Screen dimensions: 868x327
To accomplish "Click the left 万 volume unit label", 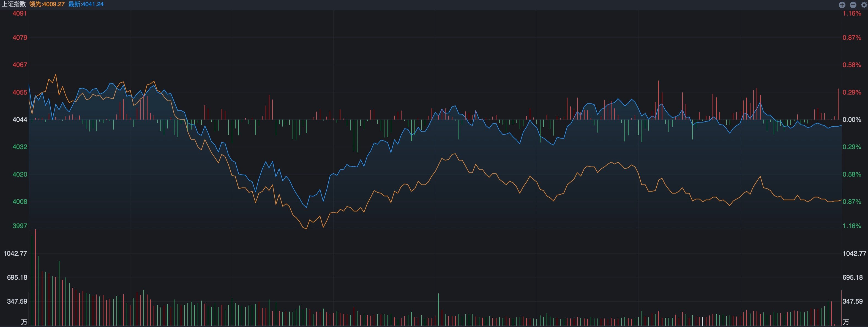I will (24, 322).
